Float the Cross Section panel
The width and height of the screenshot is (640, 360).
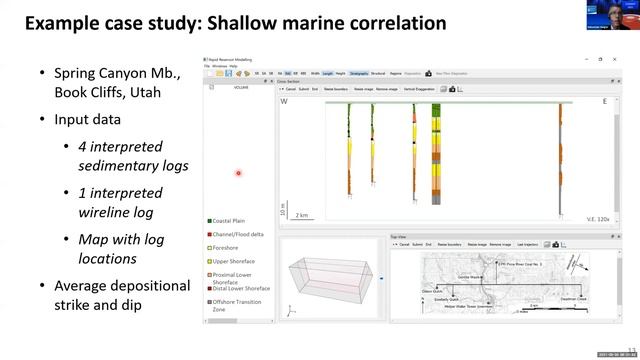pos(612,81)
